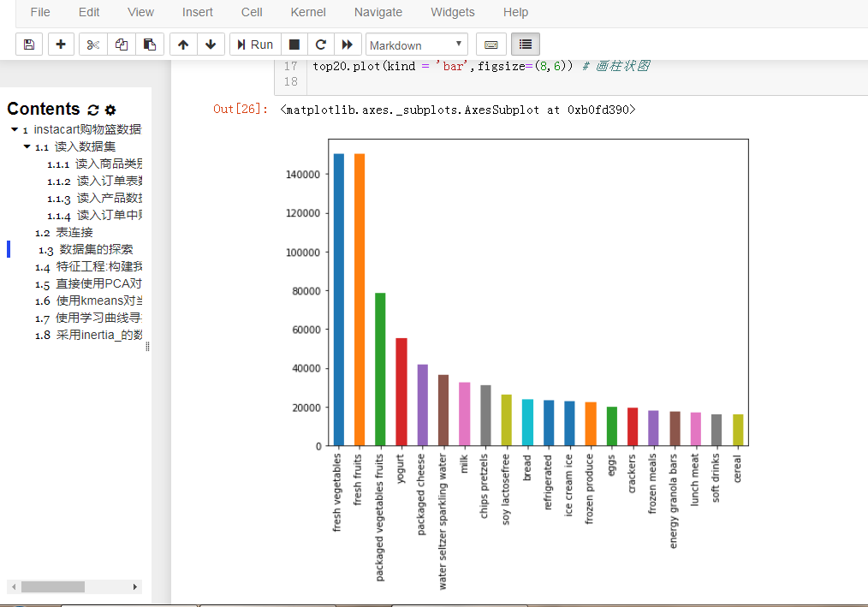
Task: Open the cell type Markdown dropdown
Action: 416,45
